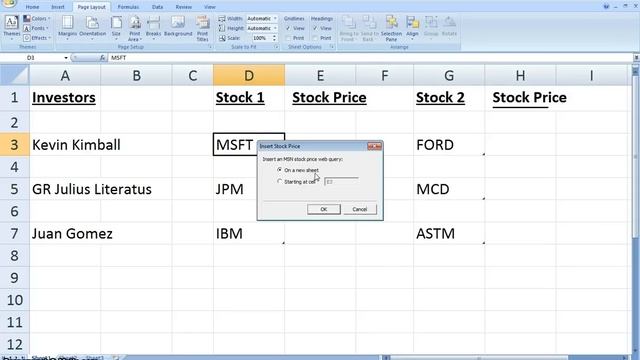Click the Send to Back icon

pyautogui.click(x=369, y=28)
